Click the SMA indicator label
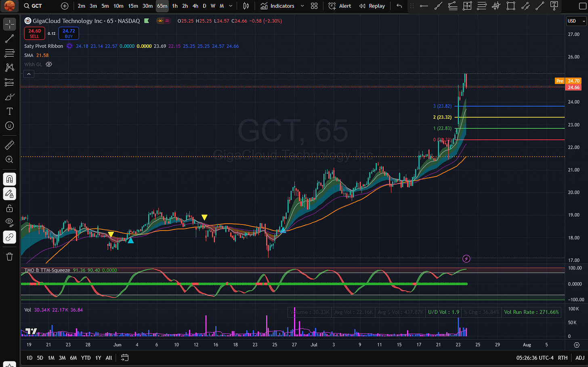Viewport: 588px width, 367px height. [x=29, y=55]
